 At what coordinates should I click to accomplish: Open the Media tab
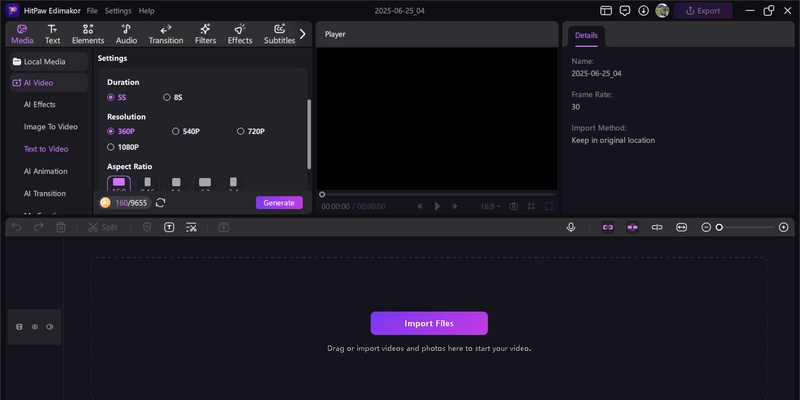tap(22, 34)
